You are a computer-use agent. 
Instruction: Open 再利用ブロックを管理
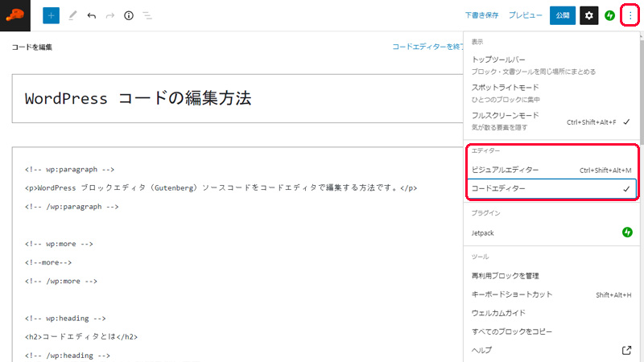click(x=551, y=276)
